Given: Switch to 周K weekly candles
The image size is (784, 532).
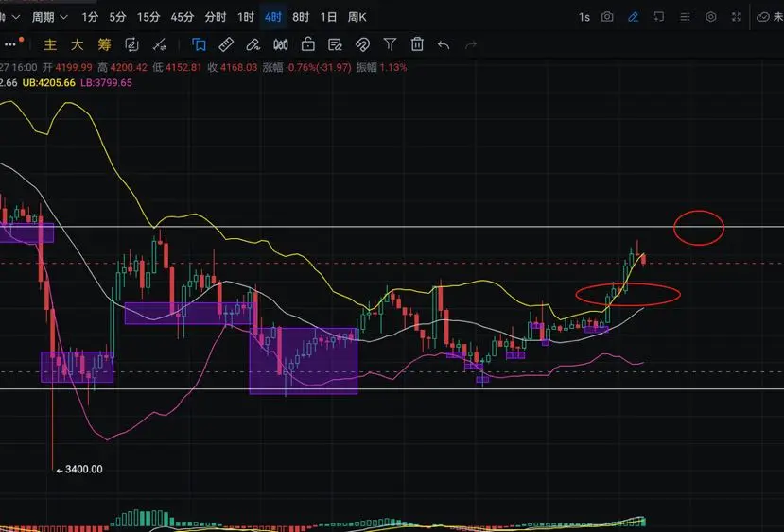Looking at the screenshot, I should click(x=357, y=17).
